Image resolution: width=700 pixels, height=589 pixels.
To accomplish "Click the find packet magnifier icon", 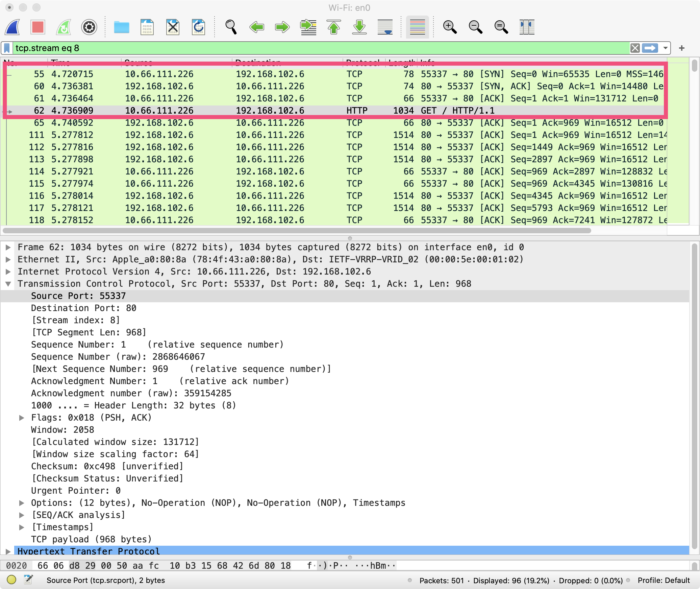I will pos(231,27).
